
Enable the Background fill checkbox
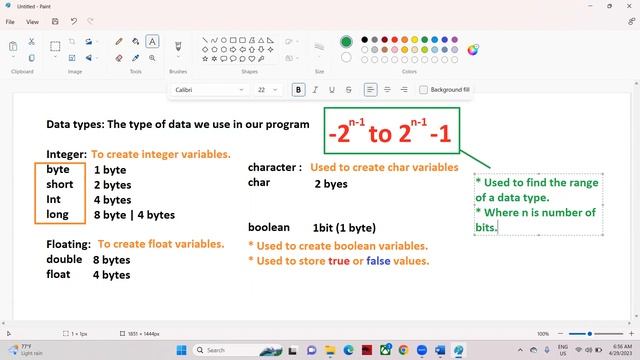coord(423,90)
